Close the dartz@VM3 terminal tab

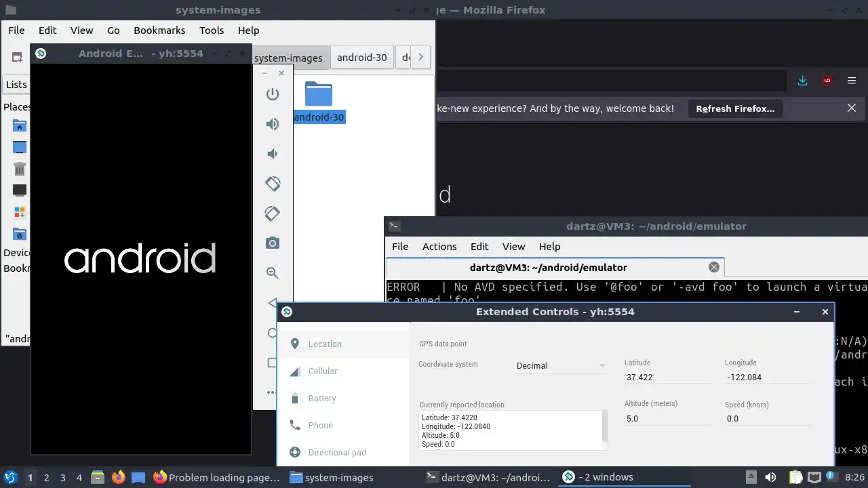pos(713,267)
